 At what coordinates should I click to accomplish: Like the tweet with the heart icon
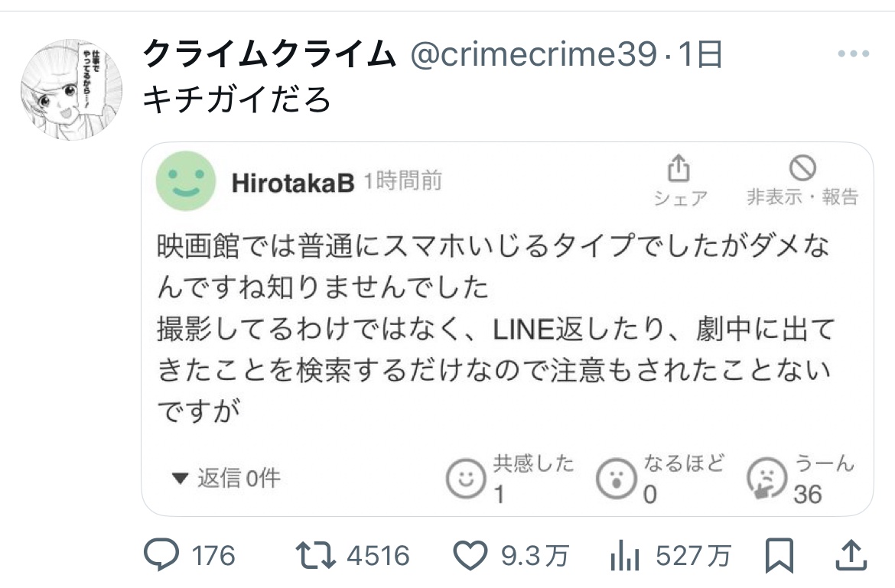coord(470,556)
